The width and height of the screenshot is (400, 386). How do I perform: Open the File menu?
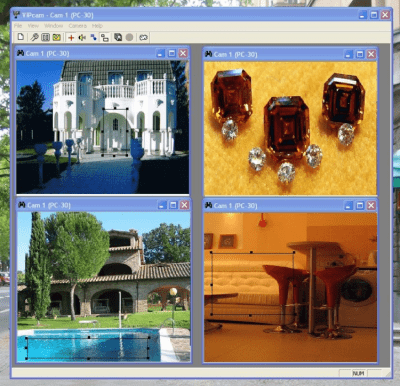(x=18, y=26)
